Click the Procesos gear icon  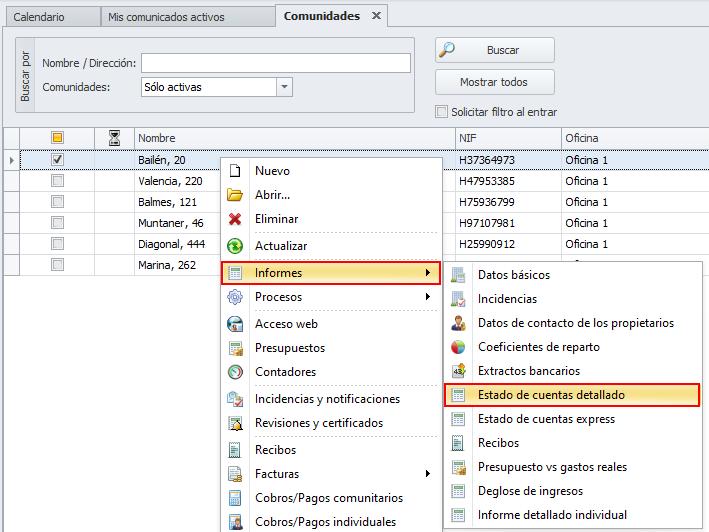click(235, 297)
